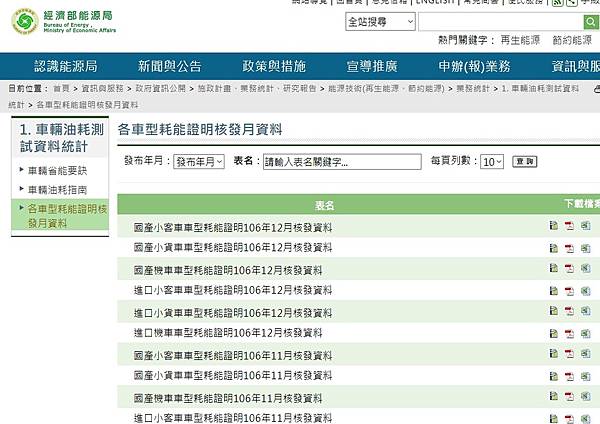Screen dimensions: 600x424
Task: Download Excel file for 進口機車 106年12月 row
Action: [585, 334]
